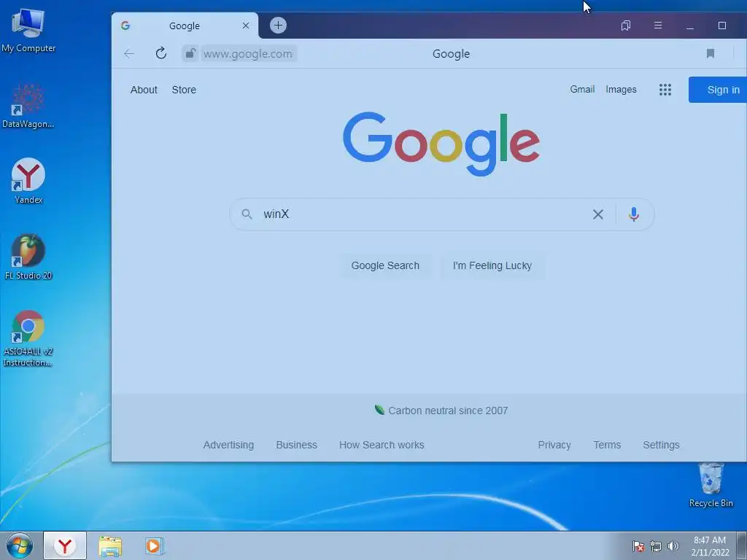Click the search box containing winX
The width and height of the screenshot is (747, 560).
[x=442, y=214]
